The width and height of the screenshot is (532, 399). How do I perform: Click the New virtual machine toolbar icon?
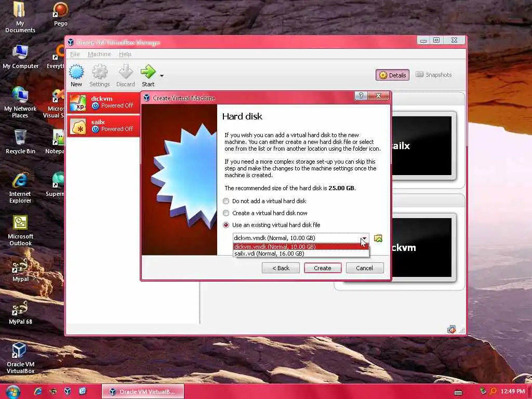[x=76, y=76]
